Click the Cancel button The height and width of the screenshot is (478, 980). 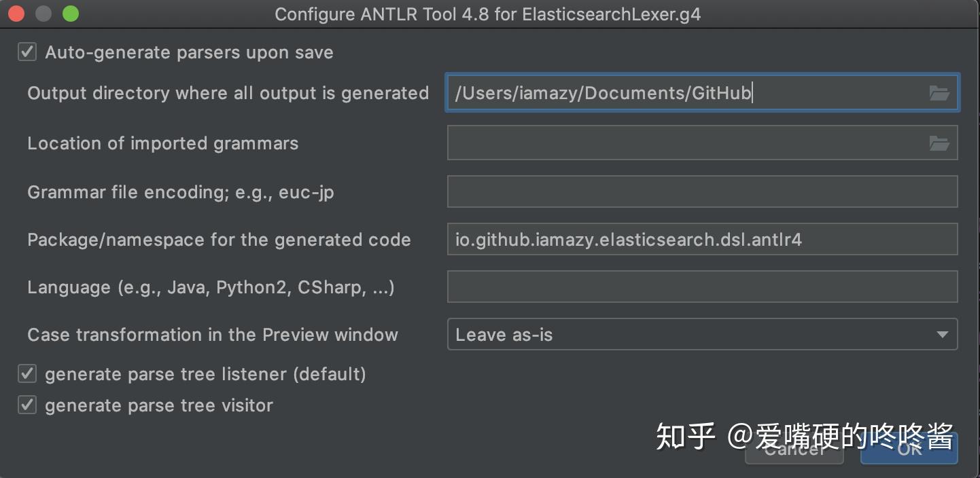[x=794, y=449]
